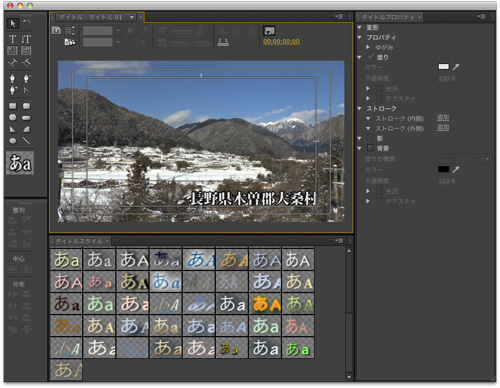500x388 pixels.
Task: Select the Path Type tool
Action: pyautogui.click(x=13, y=62)
